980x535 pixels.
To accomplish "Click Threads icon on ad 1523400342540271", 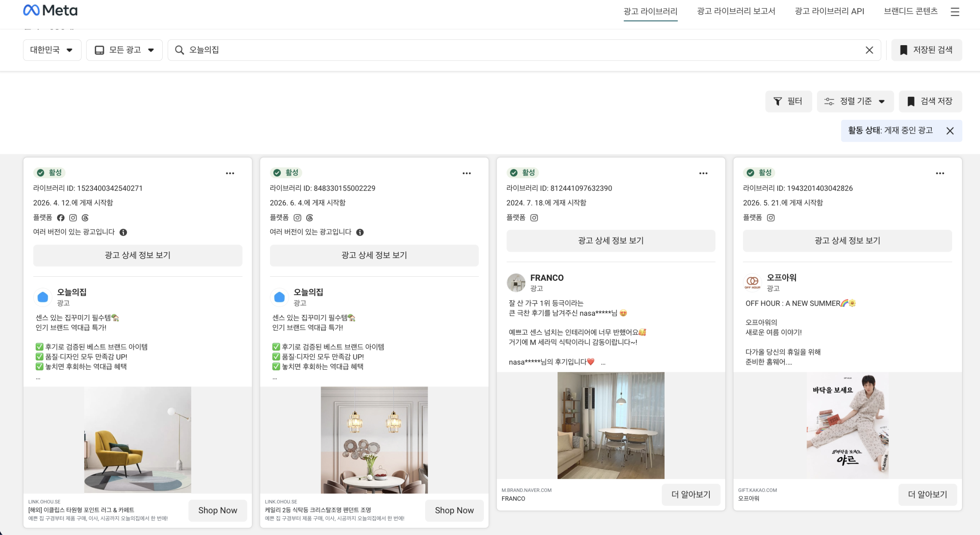I will coord(85,218).
